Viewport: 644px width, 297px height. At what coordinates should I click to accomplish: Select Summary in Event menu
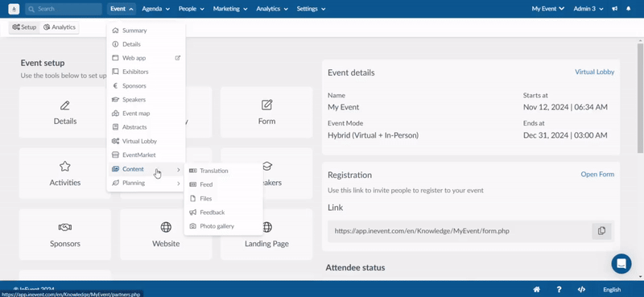tap(146, 31)
